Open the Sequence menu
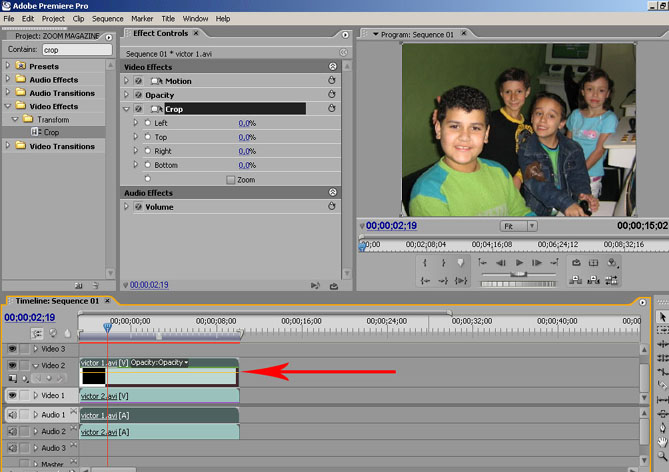 (107, 18)
